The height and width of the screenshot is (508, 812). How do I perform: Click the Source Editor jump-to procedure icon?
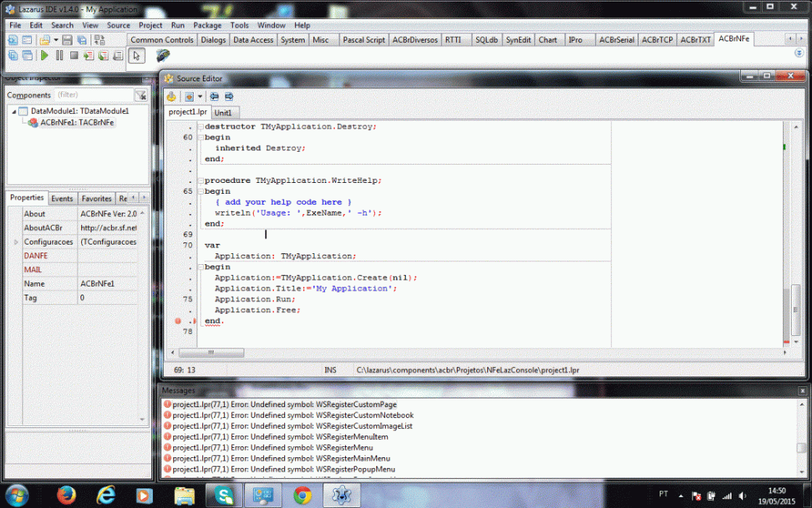171,97
